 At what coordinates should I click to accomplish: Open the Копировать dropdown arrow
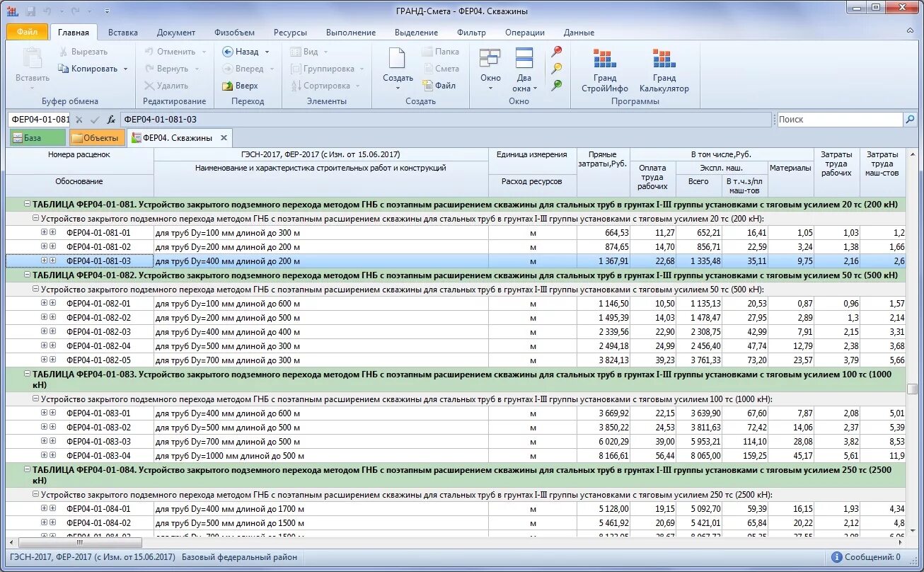pos(125,69)
